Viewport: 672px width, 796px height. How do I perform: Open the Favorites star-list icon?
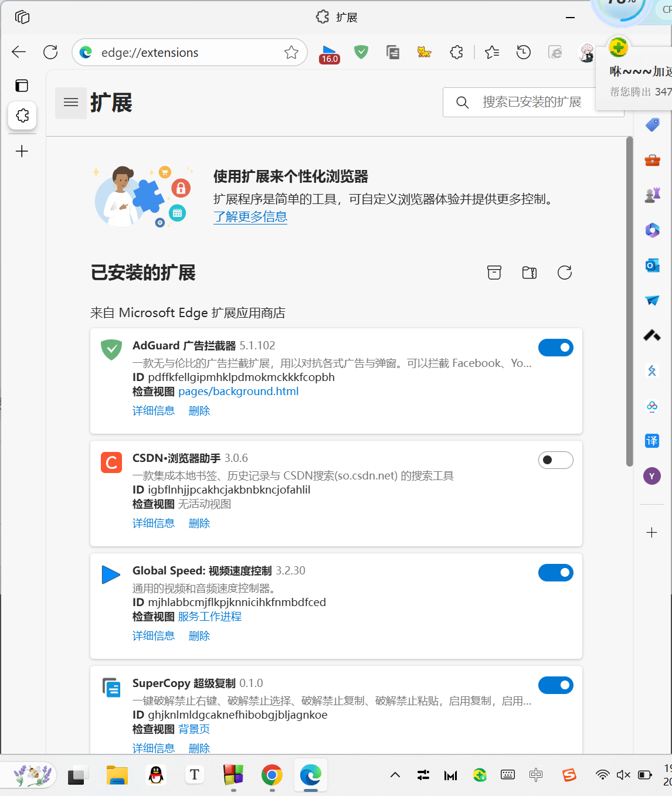click(x=492, y=53)
